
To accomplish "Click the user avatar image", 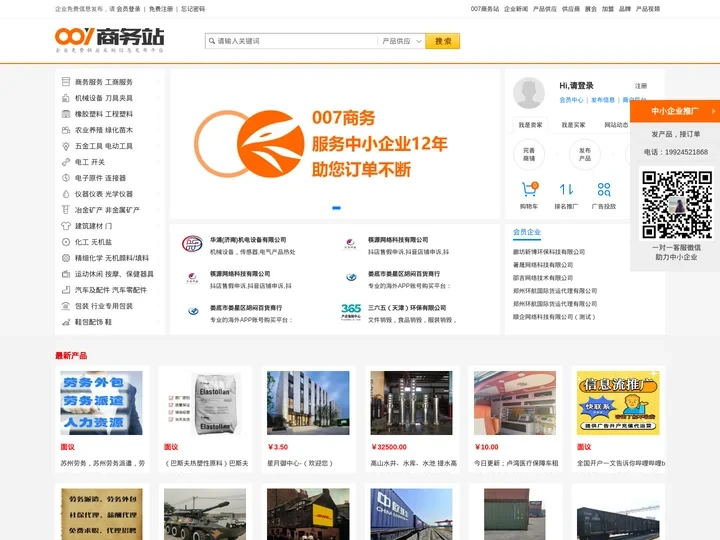I will (x=529, y=93).
